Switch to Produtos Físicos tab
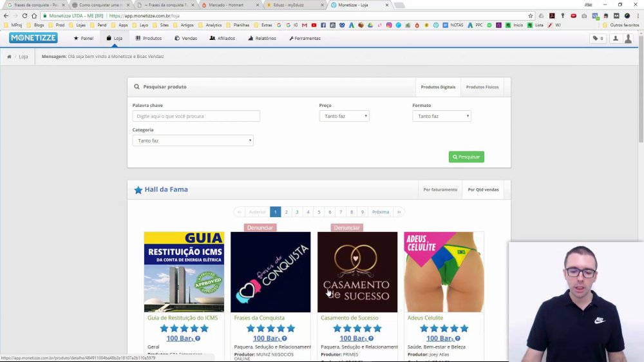644x362 pixels. (482, 87)
